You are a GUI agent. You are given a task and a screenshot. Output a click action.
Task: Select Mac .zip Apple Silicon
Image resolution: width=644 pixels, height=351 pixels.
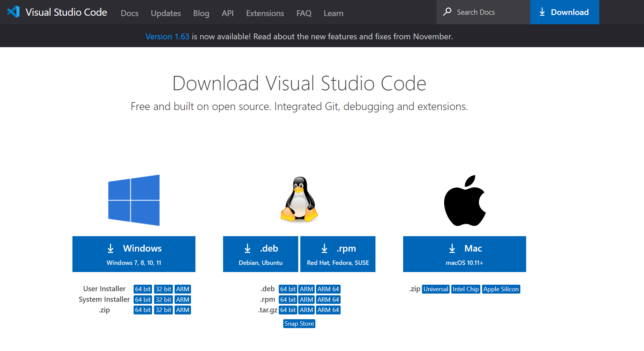pyautogui.click(x=501, y=289)
